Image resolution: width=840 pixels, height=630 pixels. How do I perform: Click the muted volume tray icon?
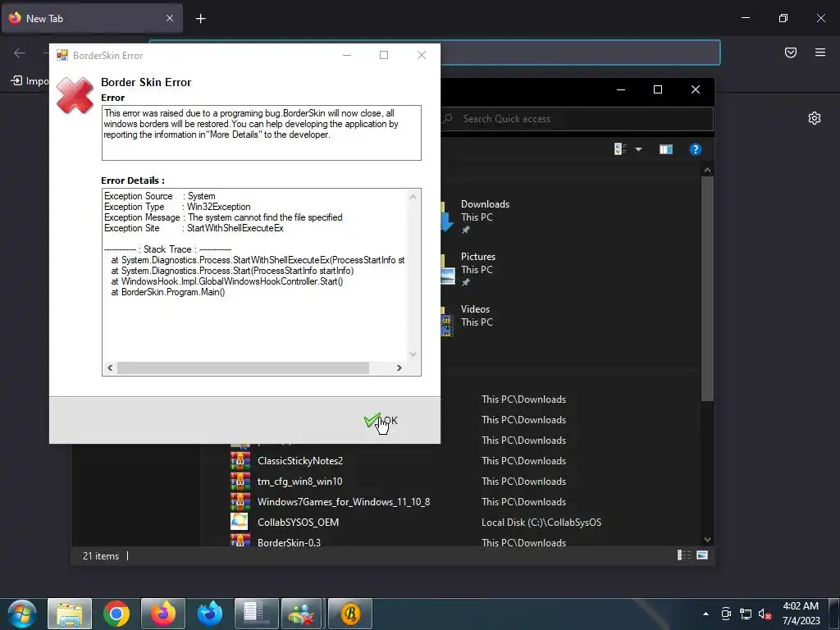pos(765,614)
